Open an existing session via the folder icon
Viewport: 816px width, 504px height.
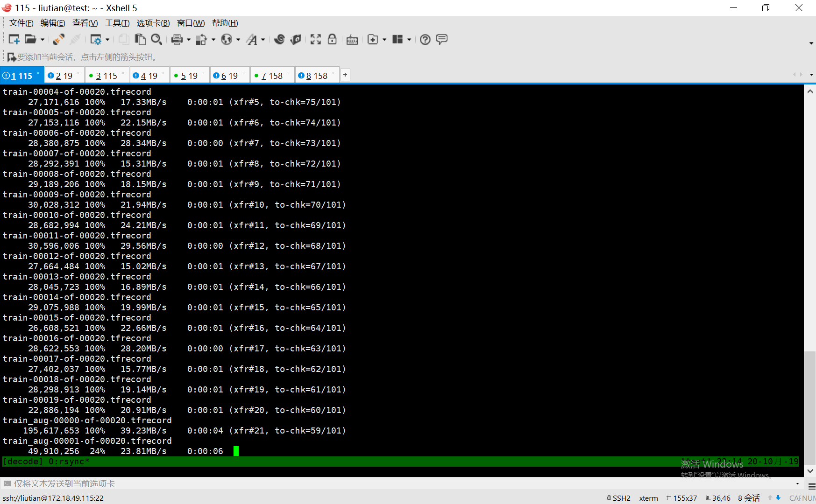click(x=31, y=39)
